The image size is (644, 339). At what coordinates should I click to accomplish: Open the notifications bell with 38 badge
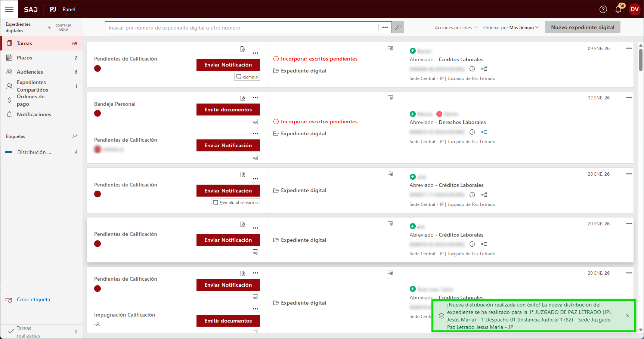pos(618,9)
